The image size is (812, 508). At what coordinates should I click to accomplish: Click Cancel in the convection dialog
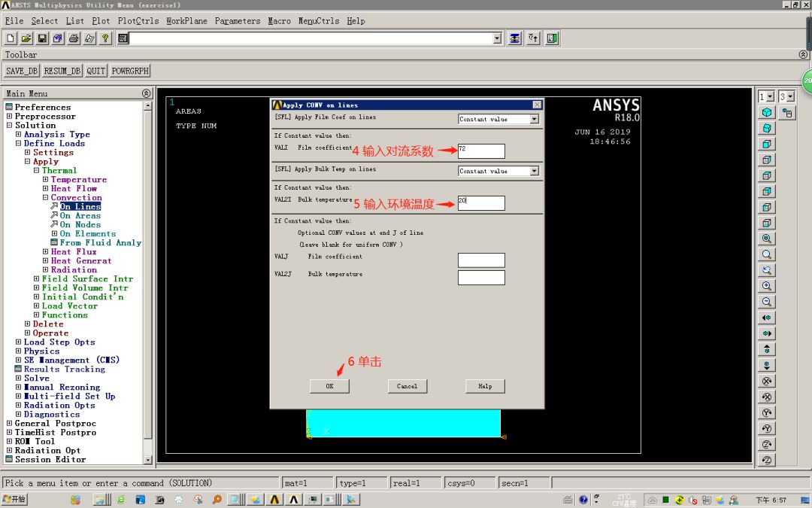pos(407,385)
